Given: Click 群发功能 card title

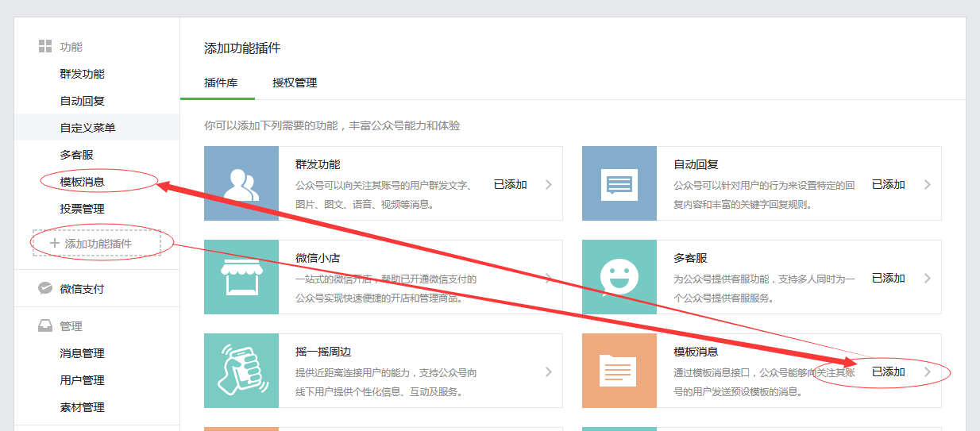Looking at the screenshot, I should coord(318,164).
